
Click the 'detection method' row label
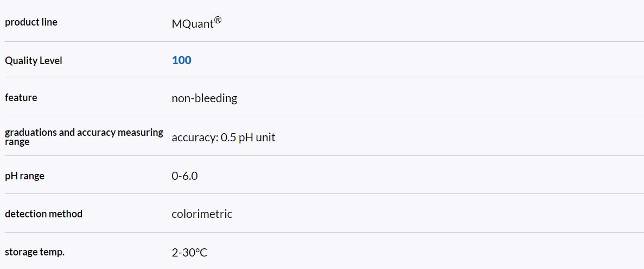pyautogui.click(x=43, y=214)
